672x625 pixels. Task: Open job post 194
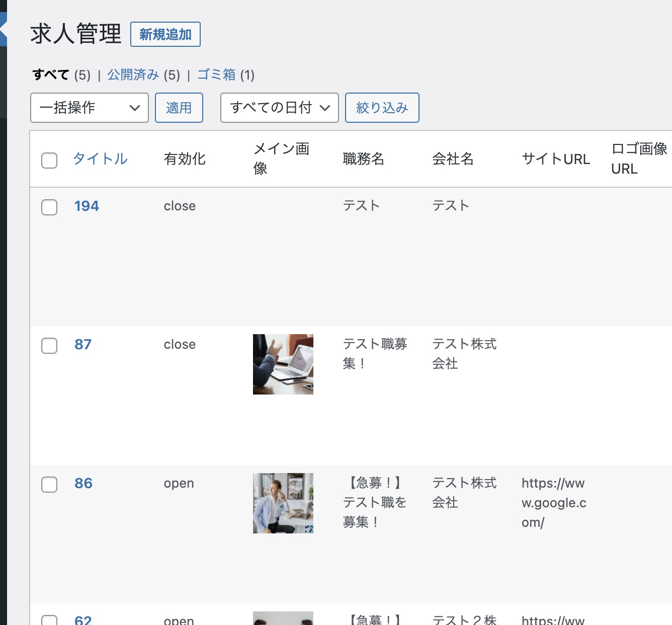pos(87,206)
